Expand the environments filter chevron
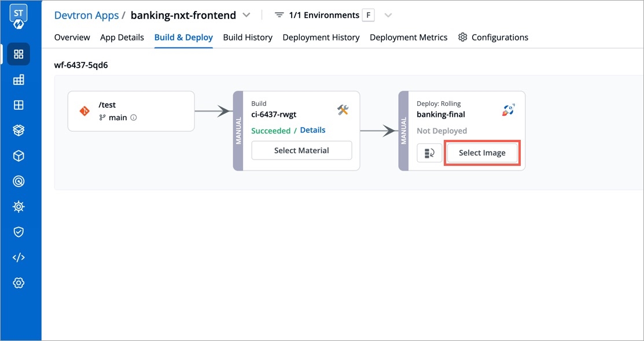This screenshot has width=644, height=341. pyautogui.click(x=388, y=15)
